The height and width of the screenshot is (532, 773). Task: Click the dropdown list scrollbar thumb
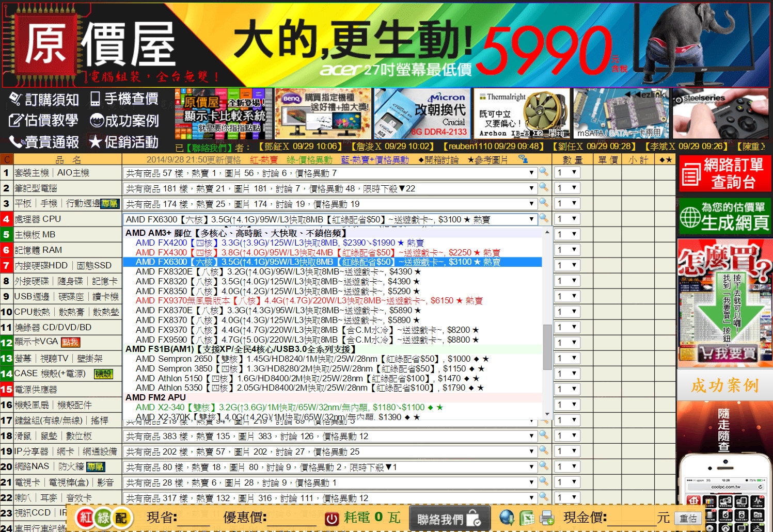pos(547,347)
